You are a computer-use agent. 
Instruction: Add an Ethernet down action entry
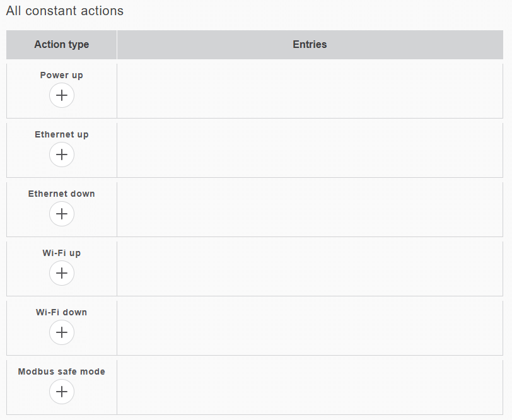point(62,214)
